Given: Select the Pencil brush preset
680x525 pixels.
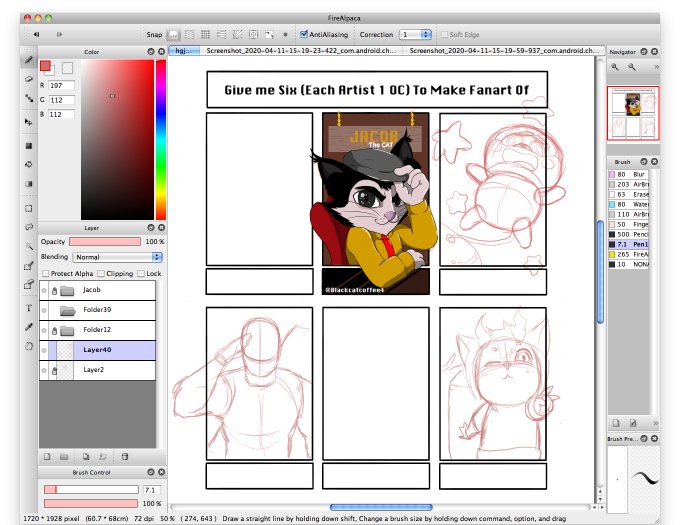Looking at the screenshot, I should click(x=628, y=234).
